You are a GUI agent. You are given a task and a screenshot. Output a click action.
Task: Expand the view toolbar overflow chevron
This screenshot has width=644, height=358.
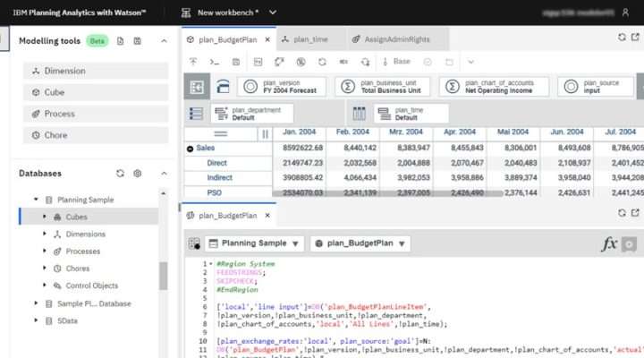[470, 62]
